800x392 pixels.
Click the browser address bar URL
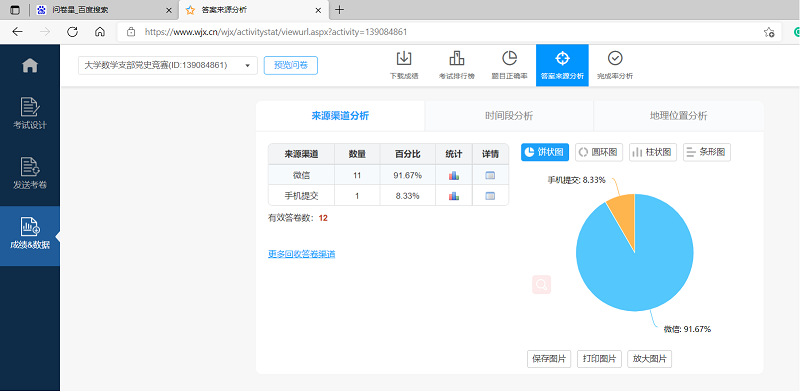coord(276,32)
